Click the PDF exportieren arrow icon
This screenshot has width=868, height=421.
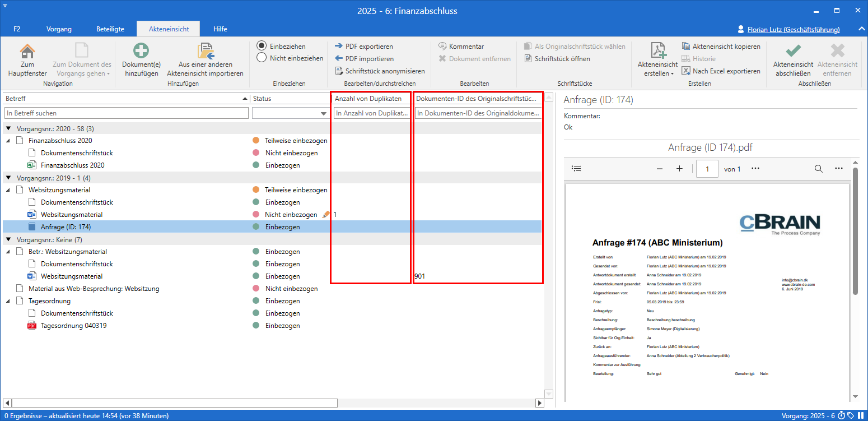pos(339,47)
